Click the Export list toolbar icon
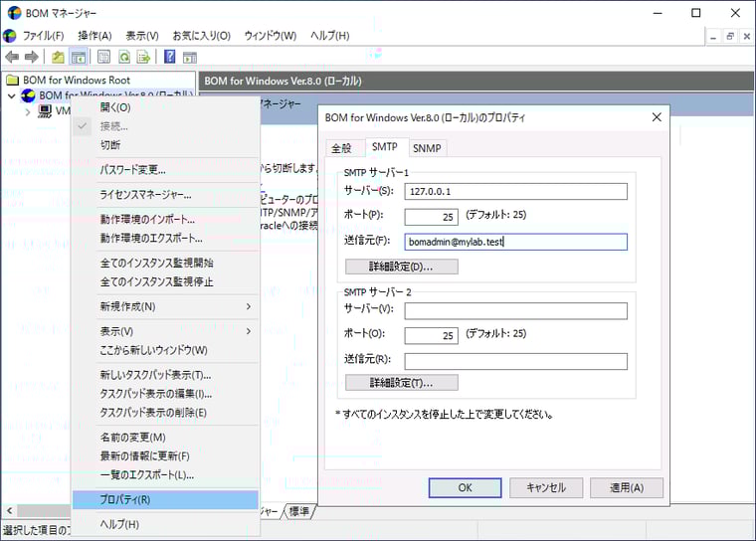 point(143,58)
